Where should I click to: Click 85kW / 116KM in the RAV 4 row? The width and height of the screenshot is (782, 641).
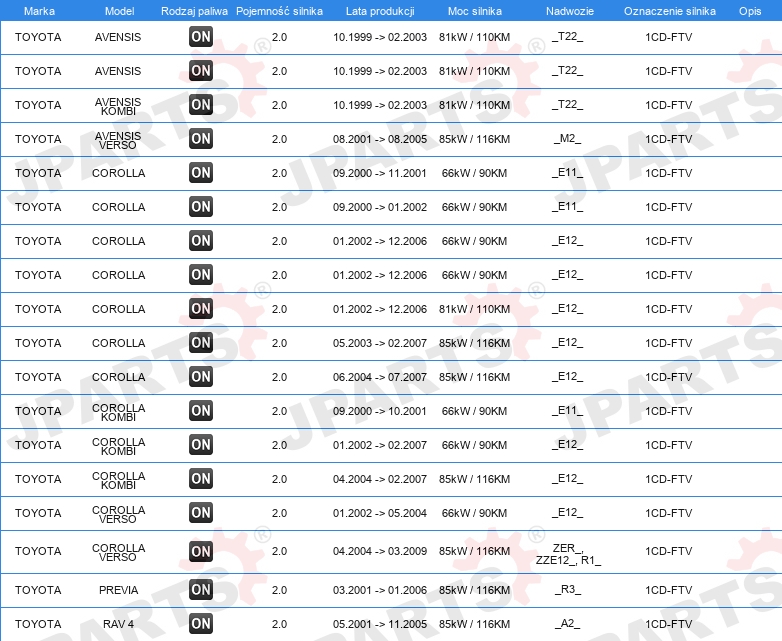click(474, 624)
